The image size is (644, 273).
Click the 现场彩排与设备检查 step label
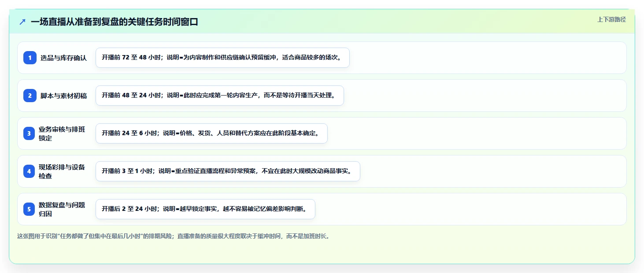click(62, 171)
